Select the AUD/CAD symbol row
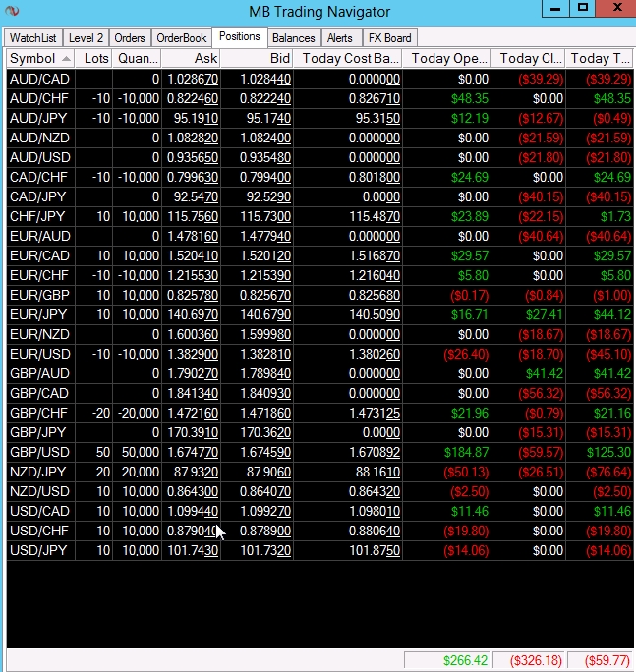Screen dimensions: 636x672 tap(319, 79)
